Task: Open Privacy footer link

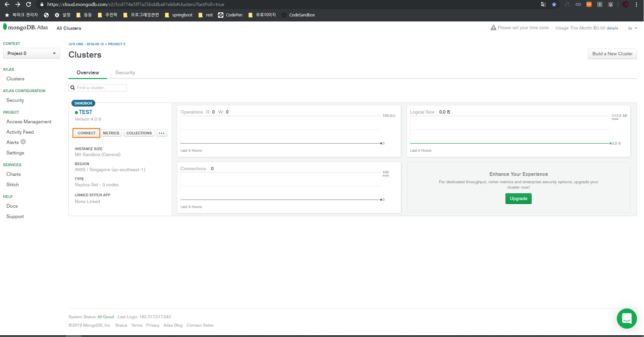Action: coord(153,325)
